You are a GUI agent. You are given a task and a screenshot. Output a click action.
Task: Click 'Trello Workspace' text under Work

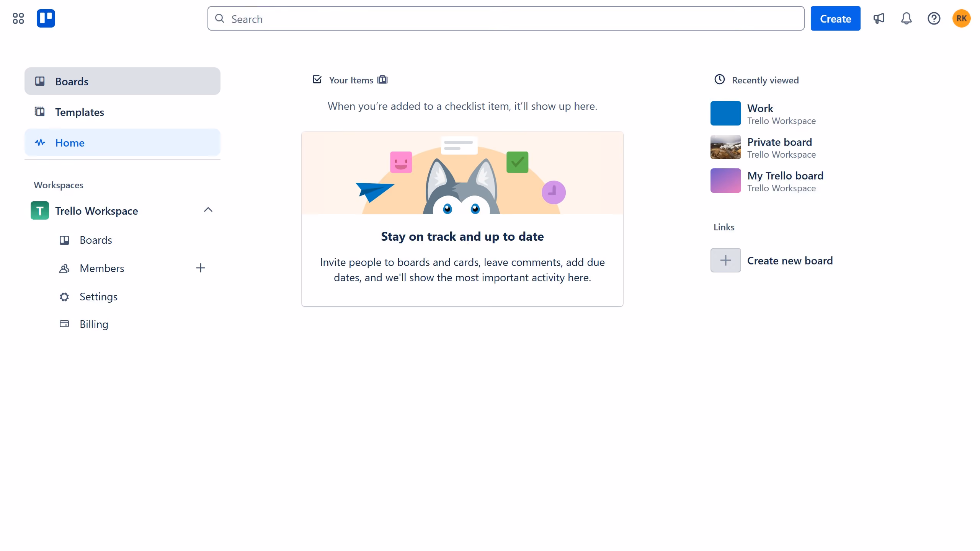coord(781,121)
